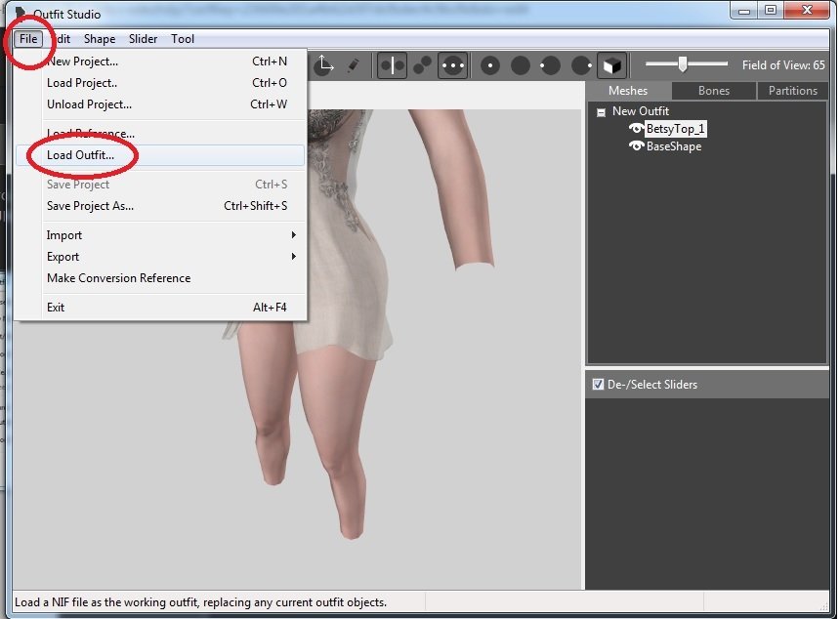Toggle the edit connected points icon
The width and height of the screenshot is (840, 619).
point(422,65)
